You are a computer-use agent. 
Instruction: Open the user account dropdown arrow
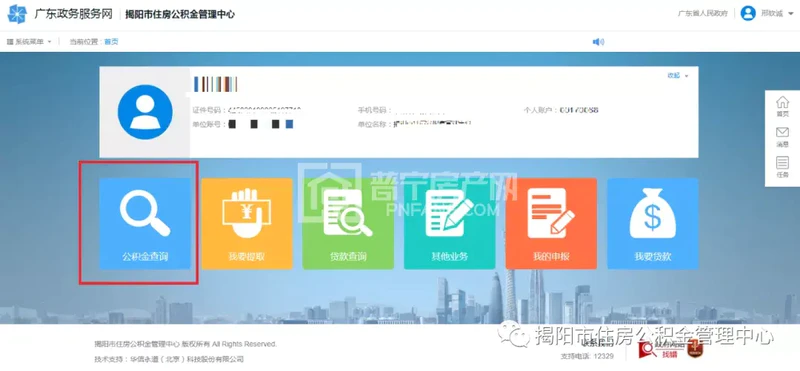tap(791, 14)
